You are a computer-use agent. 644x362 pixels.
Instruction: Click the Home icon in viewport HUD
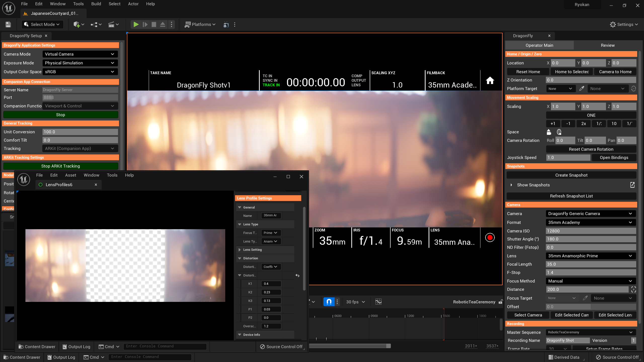[490, 81]
